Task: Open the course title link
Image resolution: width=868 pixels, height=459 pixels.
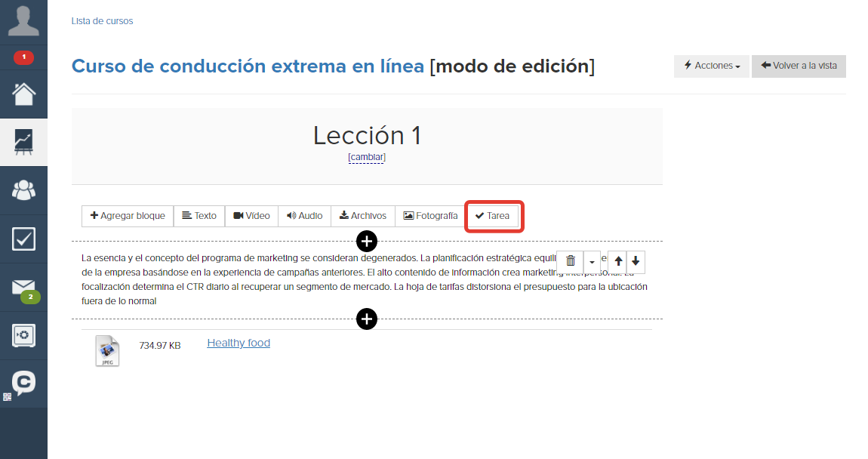Action: (248, 66)
